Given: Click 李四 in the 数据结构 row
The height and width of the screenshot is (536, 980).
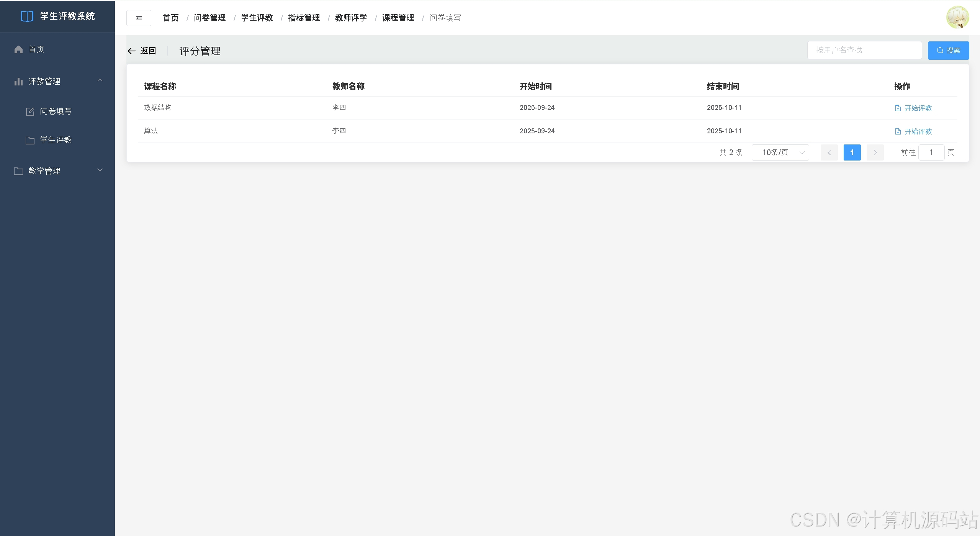Looking at the screenshot, I should pos(339,108).
